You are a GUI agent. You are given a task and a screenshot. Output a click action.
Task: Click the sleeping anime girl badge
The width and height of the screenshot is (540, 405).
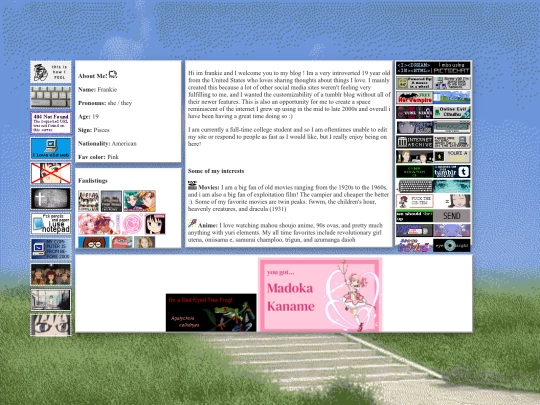pos(452,201)
